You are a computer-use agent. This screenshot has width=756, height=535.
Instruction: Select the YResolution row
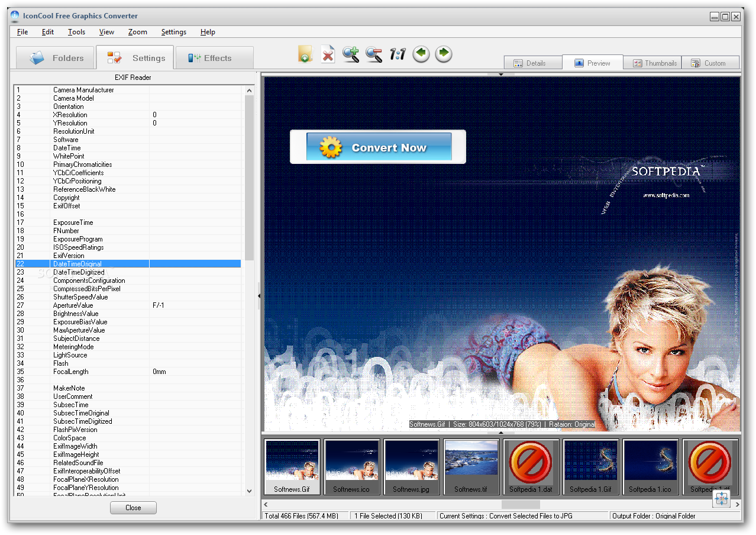pos(128,123)
